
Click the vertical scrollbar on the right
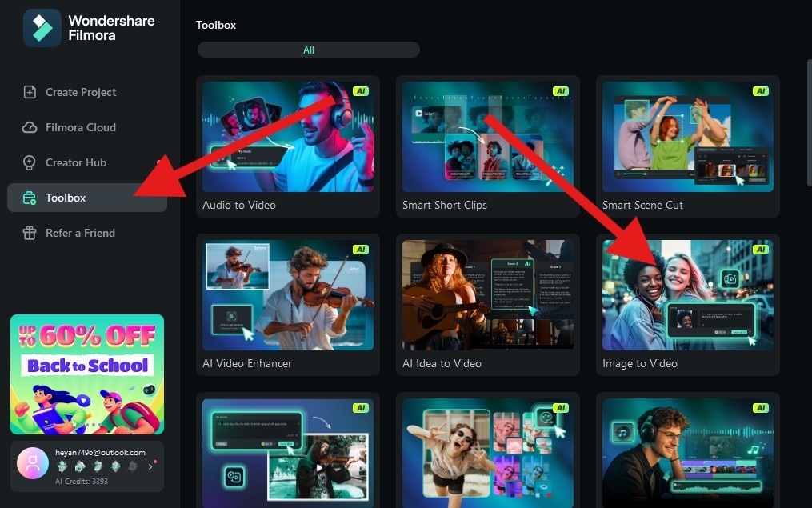pos(809,122)
